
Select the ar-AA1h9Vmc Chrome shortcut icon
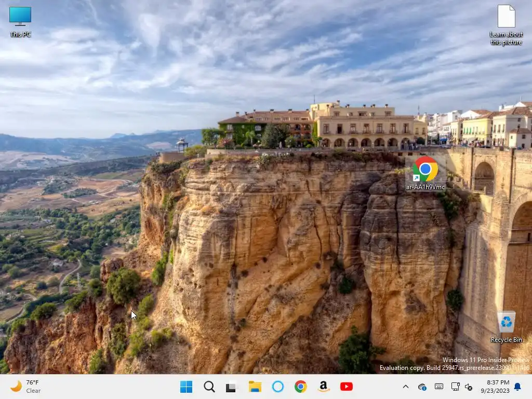[425, 174]
